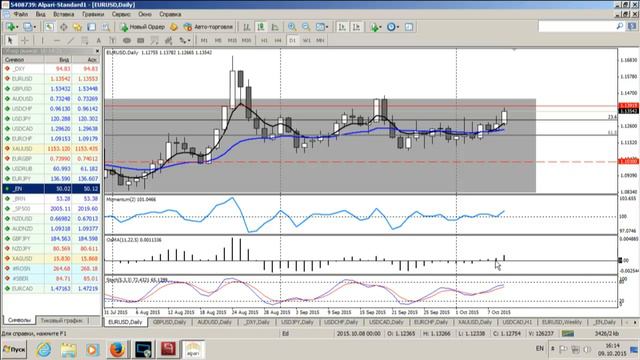Toggle chart shift
The width and height of the screenshot is (640, 360).
click(x=356, y=27)
